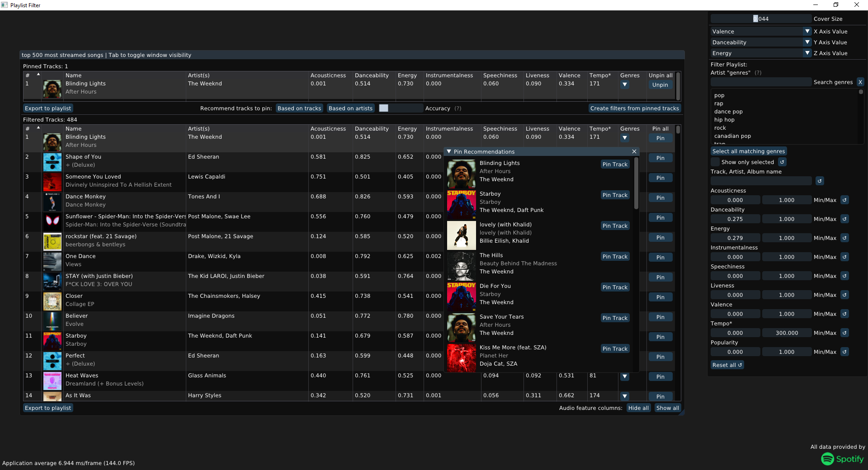Sort pinned tracks by Energy column
The image size is (868, 470).
(407, 75)
